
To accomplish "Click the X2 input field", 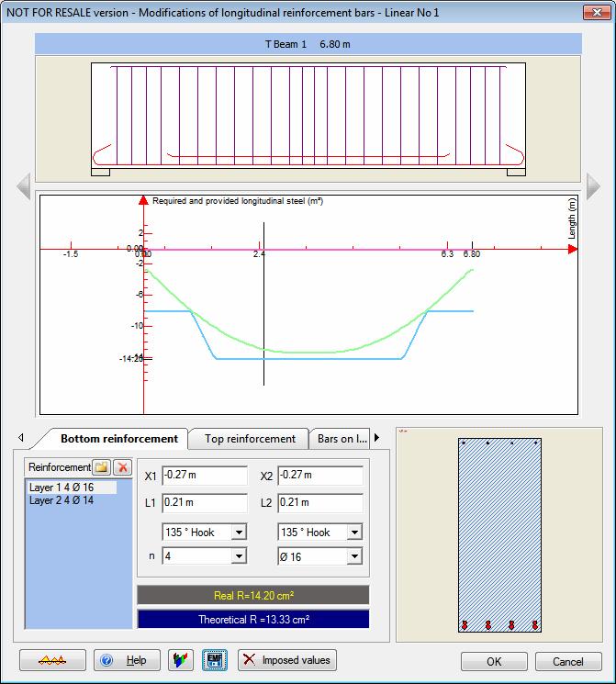I will (319, 476).
